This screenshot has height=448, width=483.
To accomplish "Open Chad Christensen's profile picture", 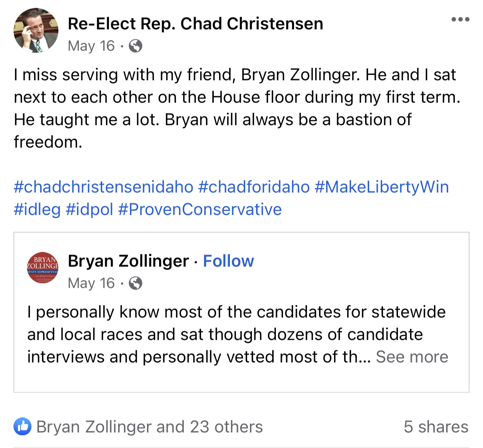I will coord(36,30).
